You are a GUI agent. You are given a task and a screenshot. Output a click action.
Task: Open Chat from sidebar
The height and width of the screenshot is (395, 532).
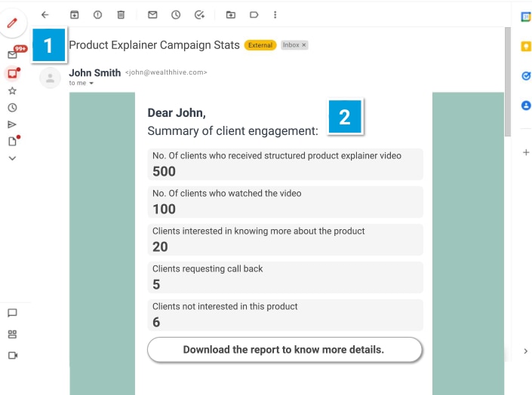pos(12,313)
